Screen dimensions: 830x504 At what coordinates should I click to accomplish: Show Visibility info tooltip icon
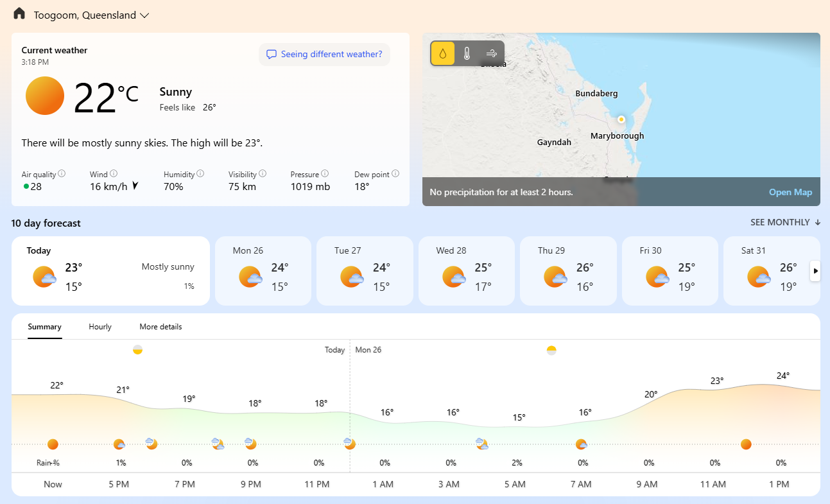263,173
